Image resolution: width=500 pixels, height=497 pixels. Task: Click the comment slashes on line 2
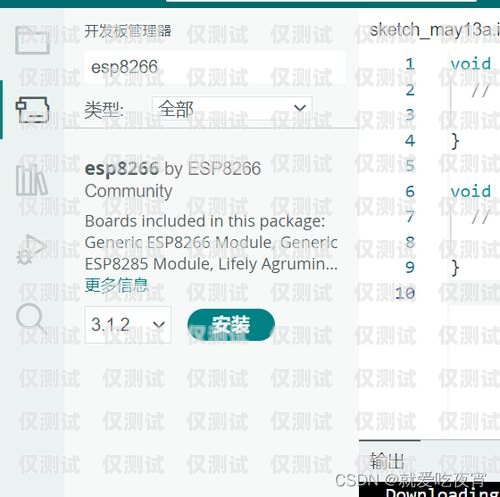tap(480, 90)
